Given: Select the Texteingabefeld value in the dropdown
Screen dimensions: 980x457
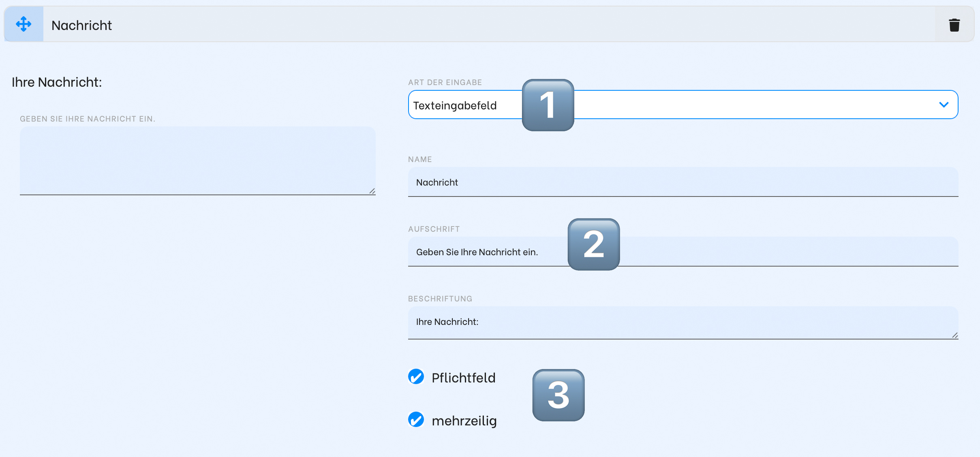Looking at the screenshot, I should pos(455,105).
